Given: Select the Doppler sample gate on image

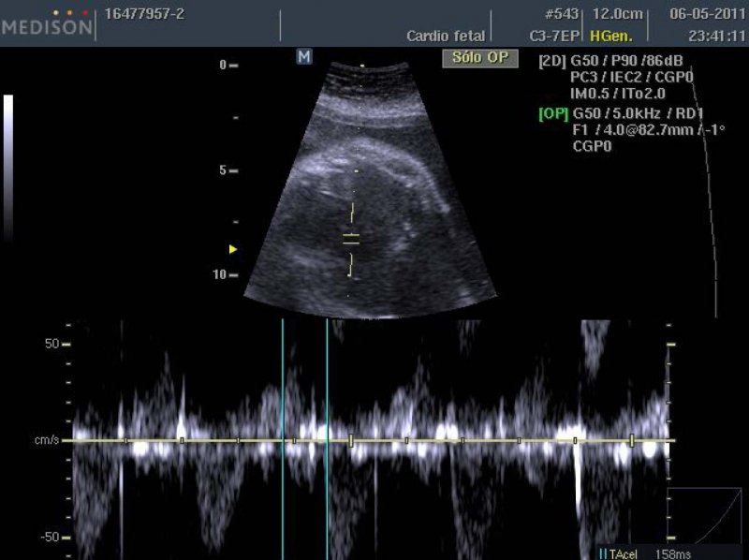Looking at the screenshot, I should [x=351, y=236].
